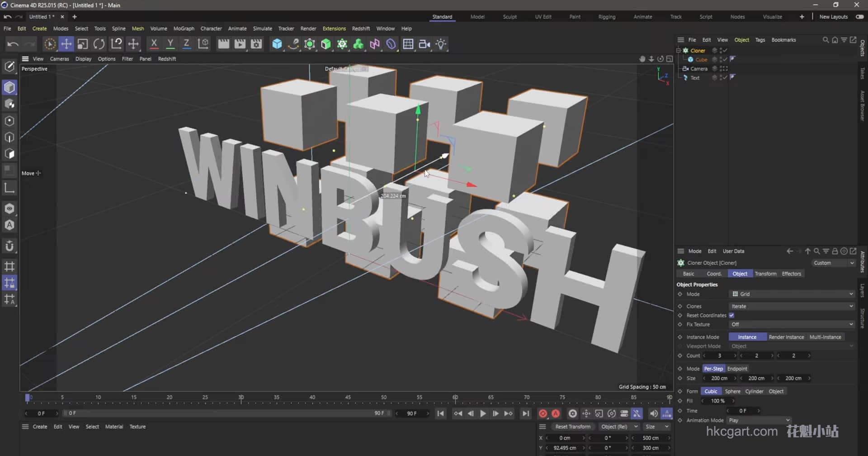Toggle Z axis lock
The height and width of the screenshot is (456, 868).
click(186, 44)
